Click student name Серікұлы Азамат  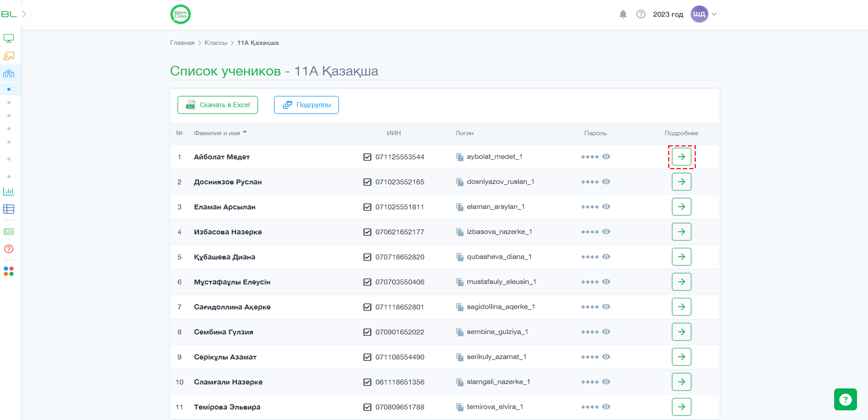tap(225, 357)
